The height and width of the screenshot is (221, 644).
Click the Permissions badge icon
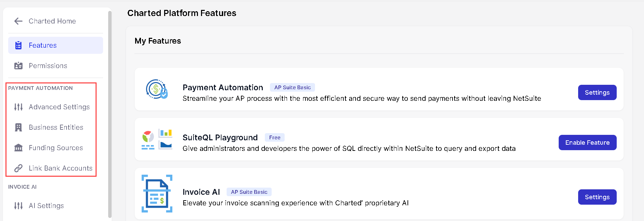click(x=18, y=66)
